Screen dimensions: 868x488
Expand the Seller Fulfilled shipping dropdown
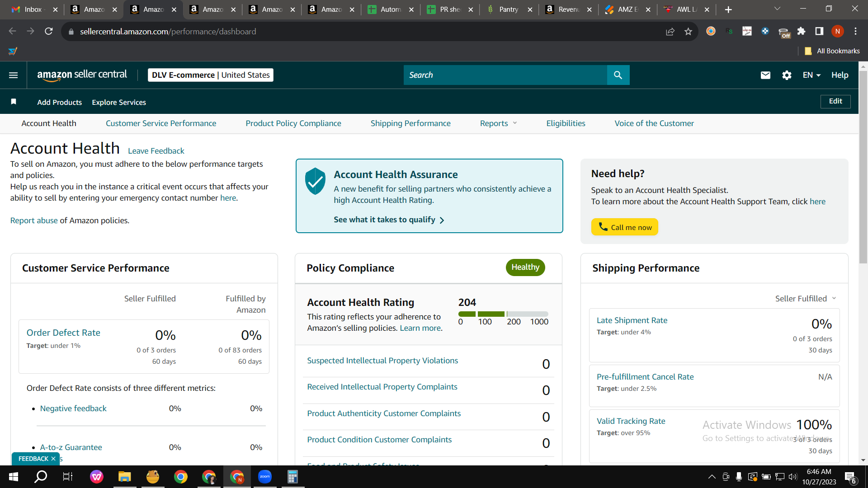[x=806, y=299]
